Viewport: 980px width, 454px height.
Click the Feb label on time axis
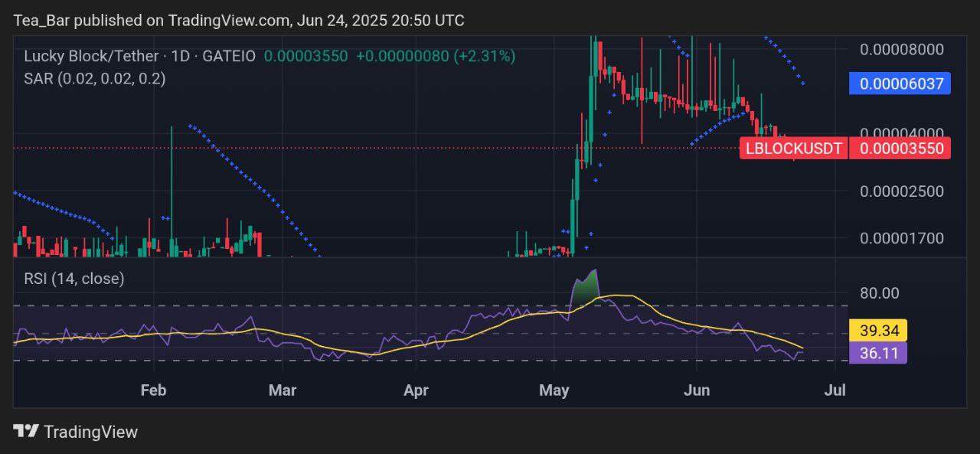click(154, 390)
